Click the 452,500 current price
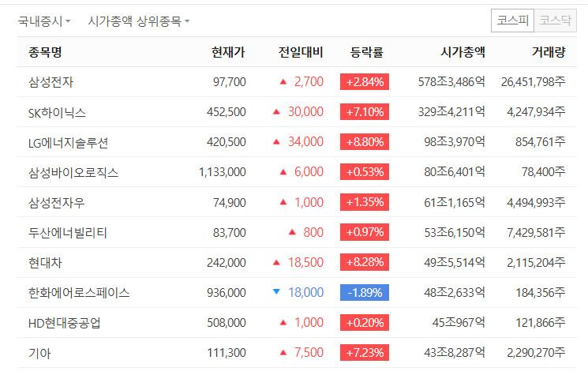 [x=227, y=112]
